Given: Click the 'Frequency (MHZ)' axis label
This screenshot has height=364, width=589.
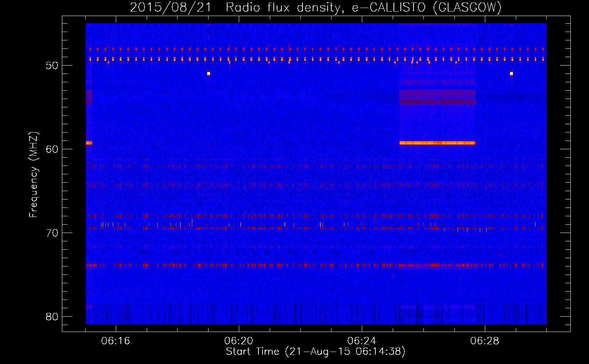Looking at the screenshot, I should click(33, 175).
